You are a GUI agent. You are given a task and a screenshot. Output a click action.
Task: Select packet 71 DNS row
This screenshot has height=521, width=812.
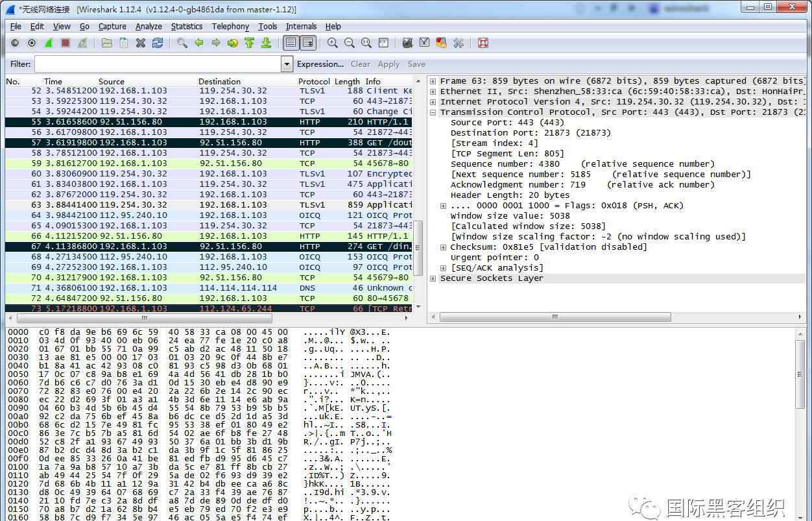[208, 288]
